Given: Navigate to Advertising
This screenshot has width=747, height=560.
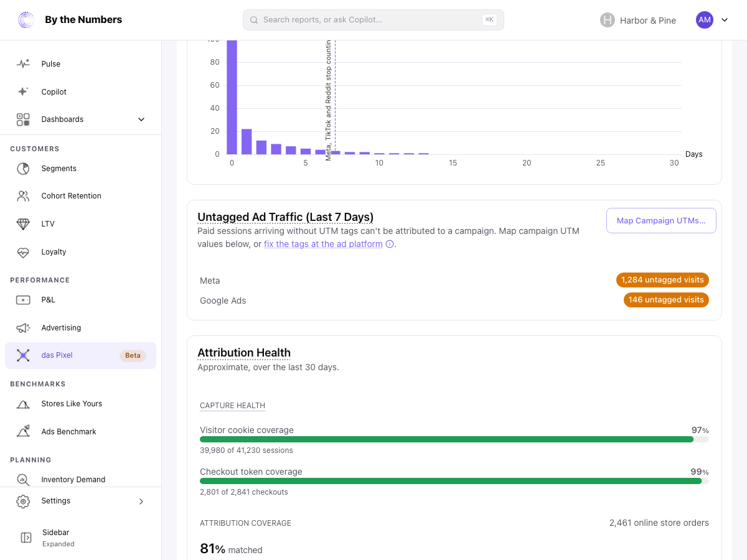Looking at the screenshot, I should pos(80,328).
